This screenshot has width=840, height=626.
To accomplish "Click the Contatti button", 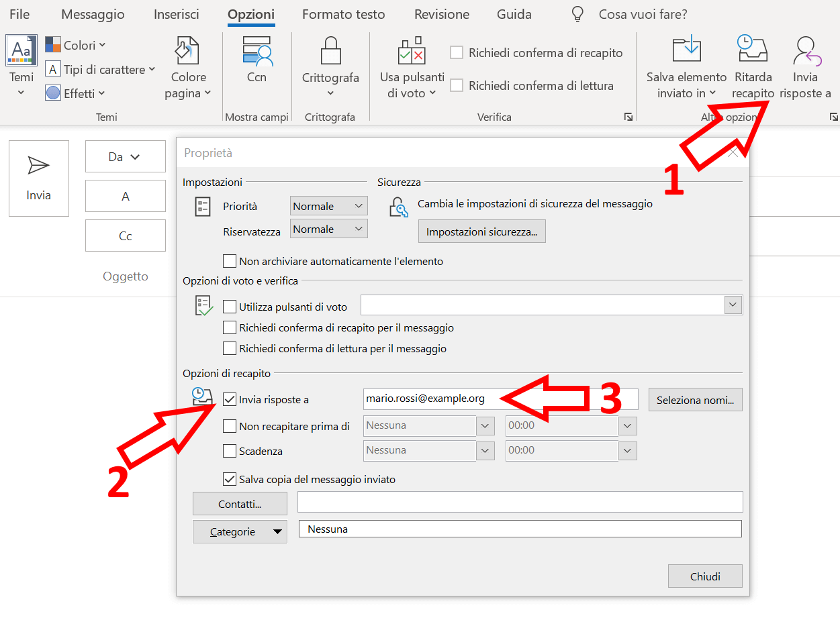I will 240,503.
